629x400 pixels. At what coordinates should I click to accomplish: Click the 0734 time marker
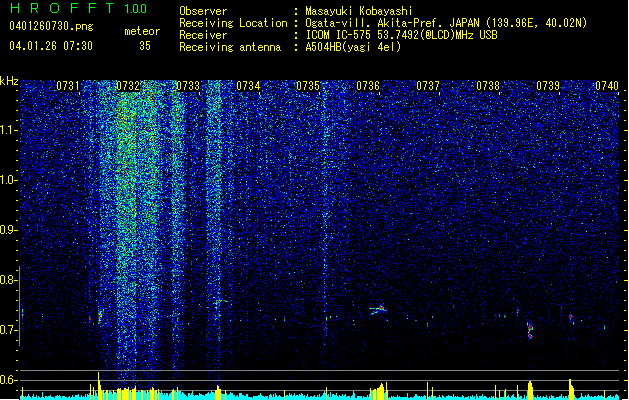pyautogui.click(x=248, y=86)
